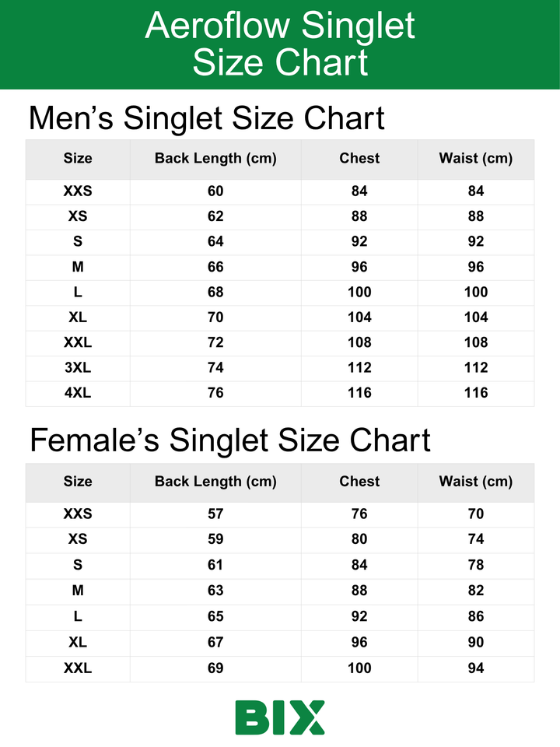Click men's 4XL chest value 116
Screen dimensions: 560x747
click(359, 393)
